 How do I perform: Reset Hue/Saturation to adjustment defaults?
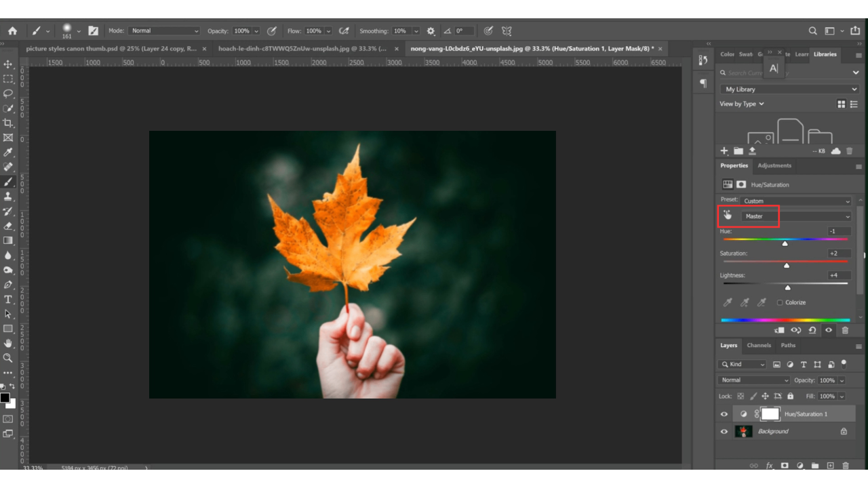(812, 330)
